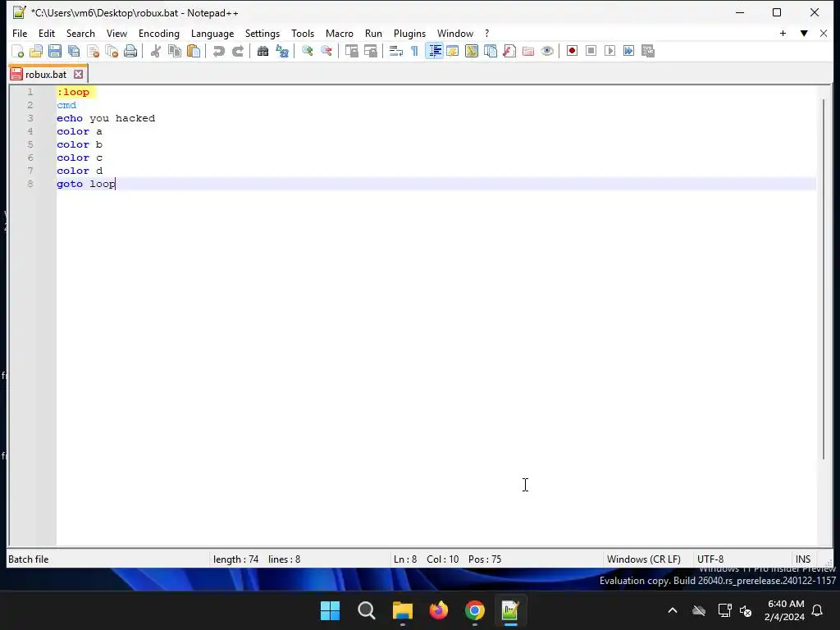
Task: Open the Edit menu
Action: (x=47, y=33)
